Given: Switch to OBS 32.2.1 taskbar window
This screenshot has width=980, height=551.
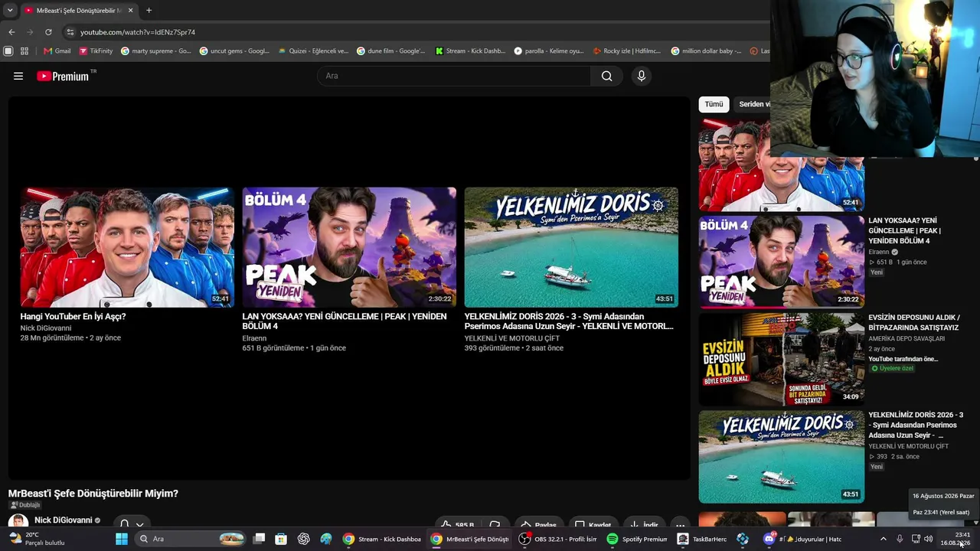Looking at the screenshot, I should tap(557, 539).
